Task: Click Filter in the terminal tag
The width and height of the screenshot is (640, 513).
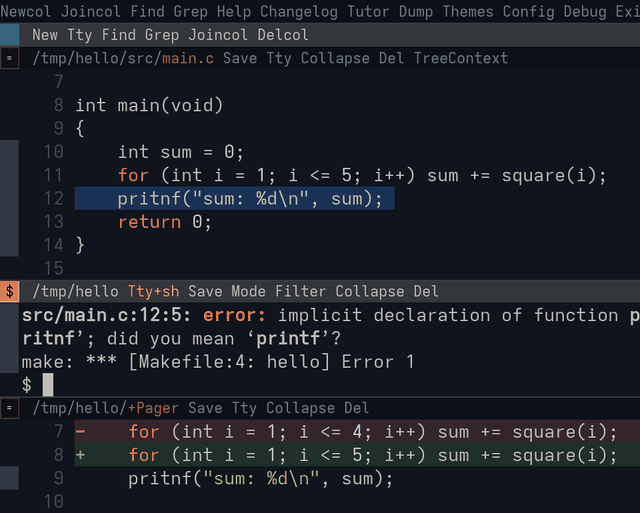Action: [x=300, y=291]
